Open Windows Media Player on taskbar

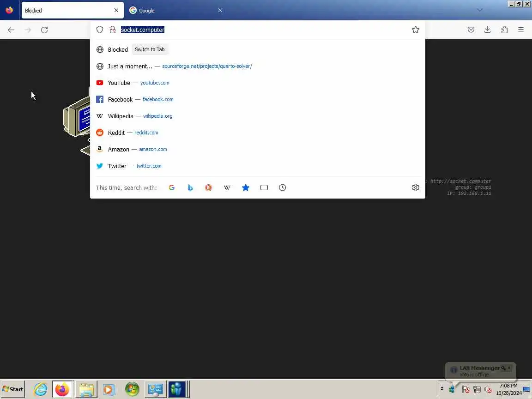tap(109, 389)
